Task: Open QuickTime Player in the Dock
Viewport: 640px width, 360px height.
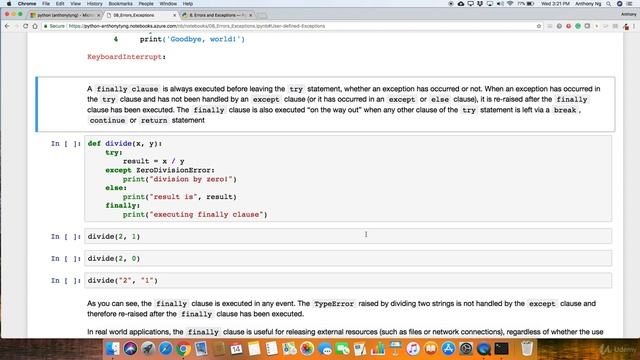Action: [484, 349]
